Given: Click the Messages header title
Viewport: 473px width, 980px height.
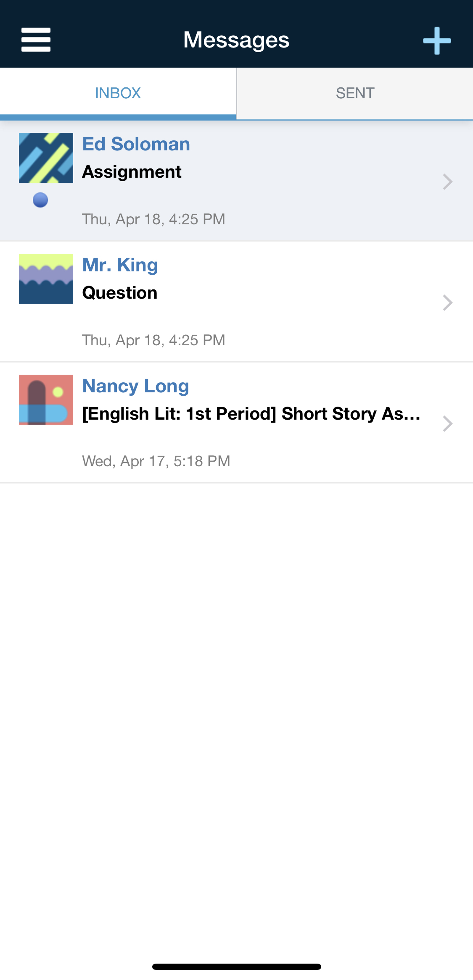Looking at the screenshot, I should [x=236, y=40].
